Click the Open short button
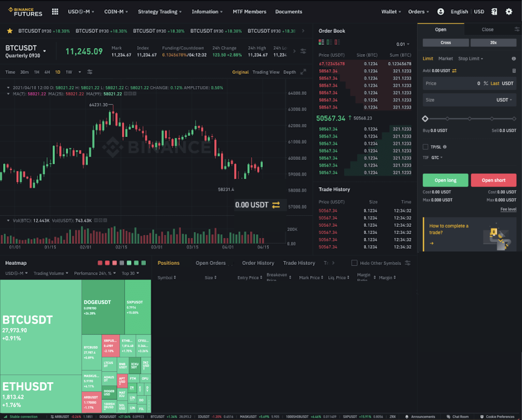The image size is (522, 420). 494,180
